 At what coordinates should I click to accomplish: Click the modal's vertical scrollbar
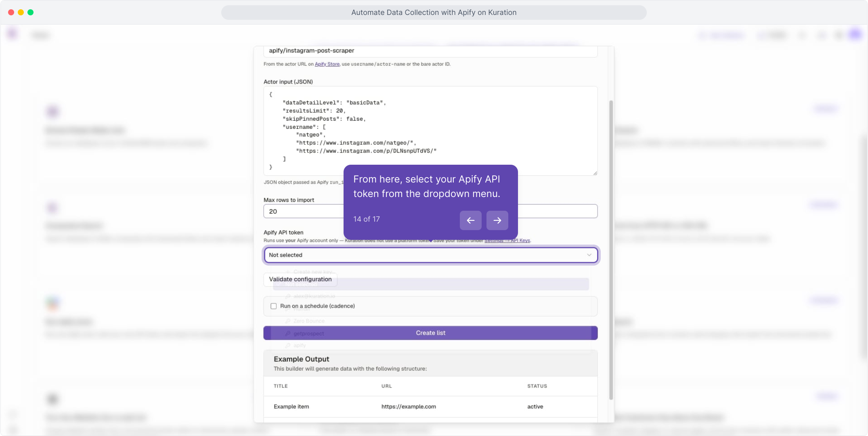(611, 250)
